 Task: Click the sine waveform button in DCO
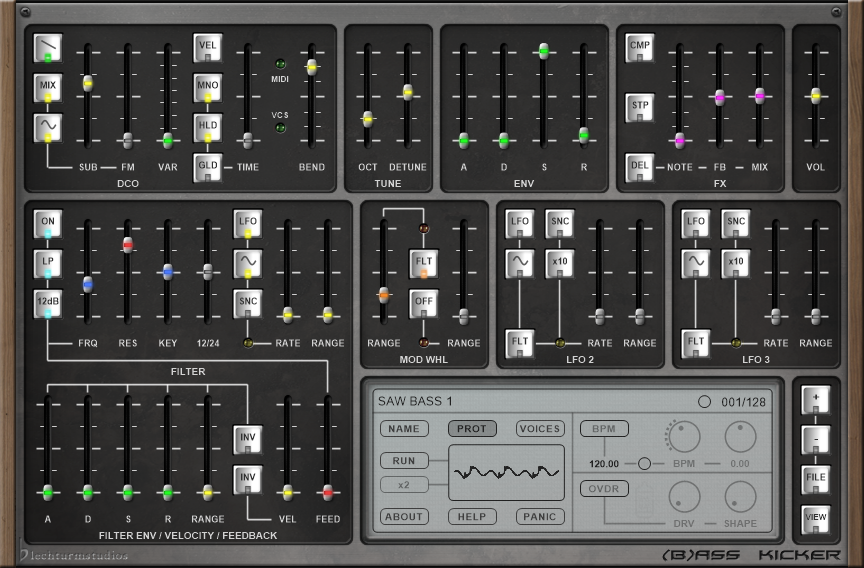[x=47, y=128]
